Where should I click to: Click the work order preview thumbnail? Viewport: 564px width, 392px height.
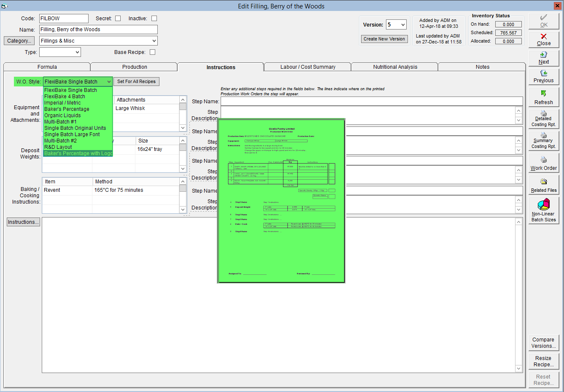point(281,201)
